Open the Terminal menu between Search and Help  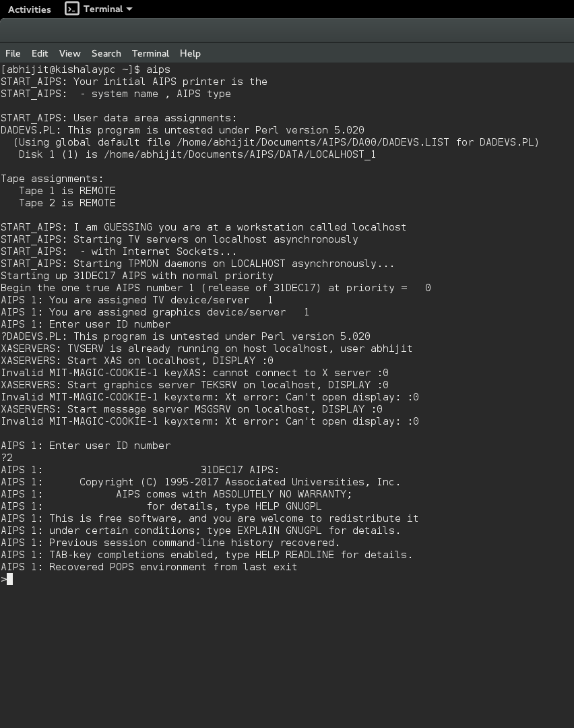[x=150, y=53]
